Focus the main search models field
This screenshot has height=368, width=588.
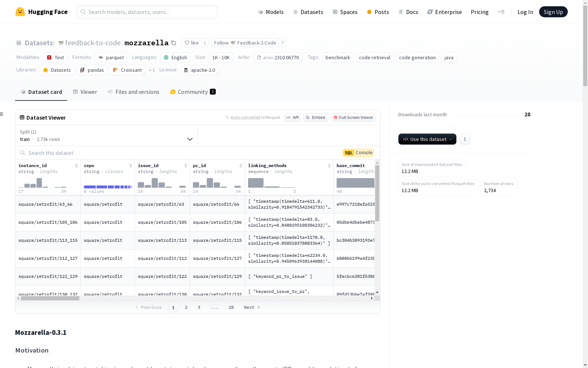click(x=147, y=12)
